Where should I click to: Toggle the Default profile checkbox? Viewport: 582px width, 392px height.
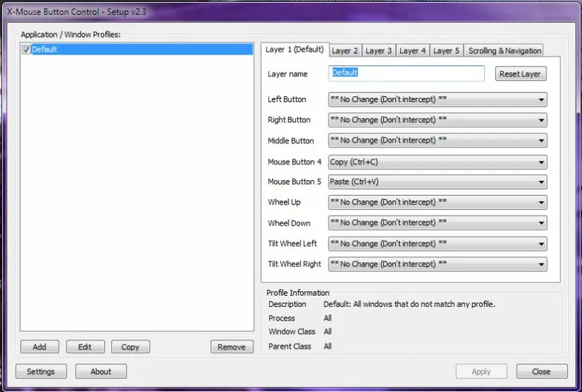click(x=27, y=50)
